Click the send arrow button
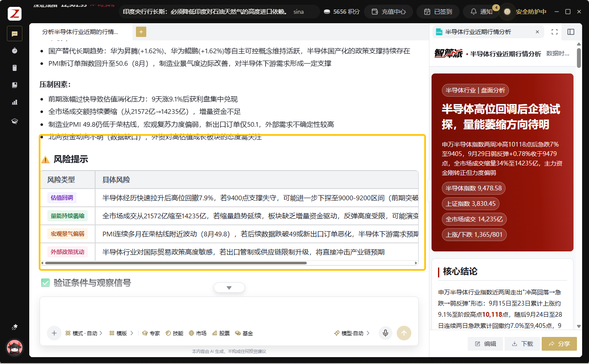 (404, 333)
